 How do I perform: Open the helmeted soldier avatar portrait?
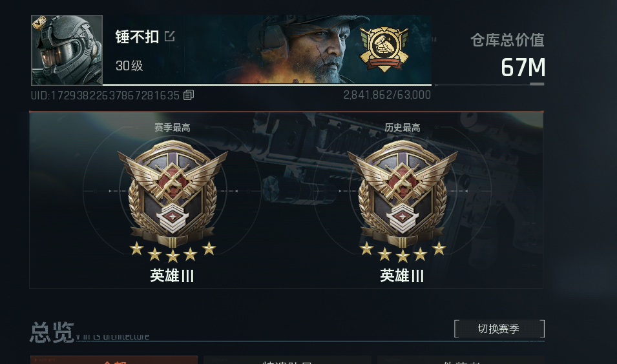tap(67, 50)
